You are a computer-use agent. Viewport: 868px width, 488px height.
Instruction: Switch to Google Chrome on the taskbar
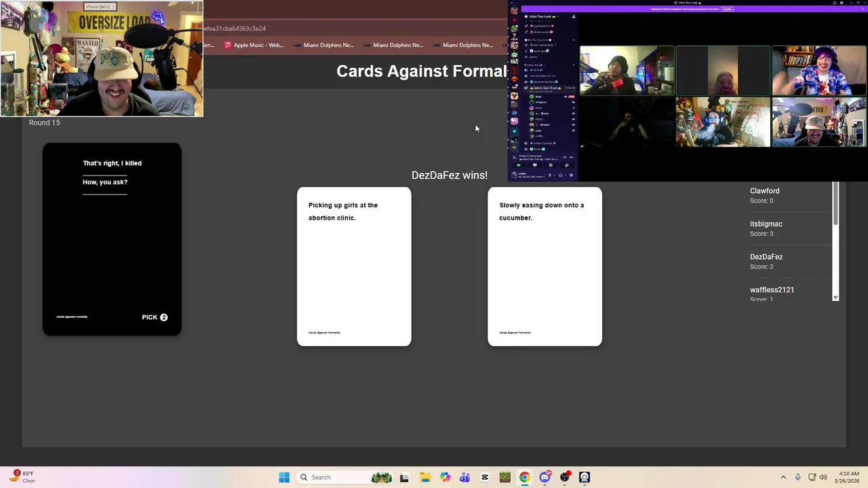(524, 477)
